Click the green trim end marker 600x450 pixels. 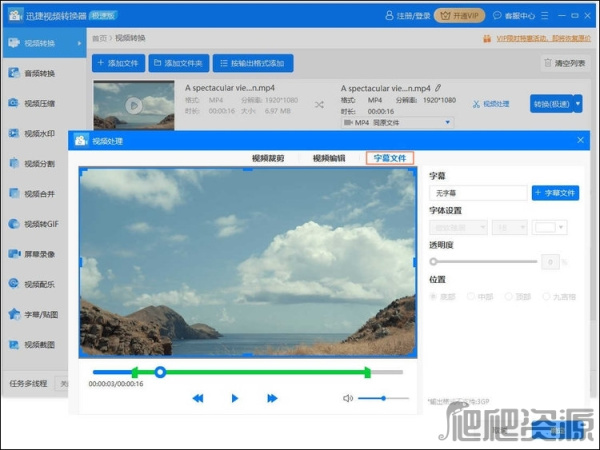click(x=367, y=372)
